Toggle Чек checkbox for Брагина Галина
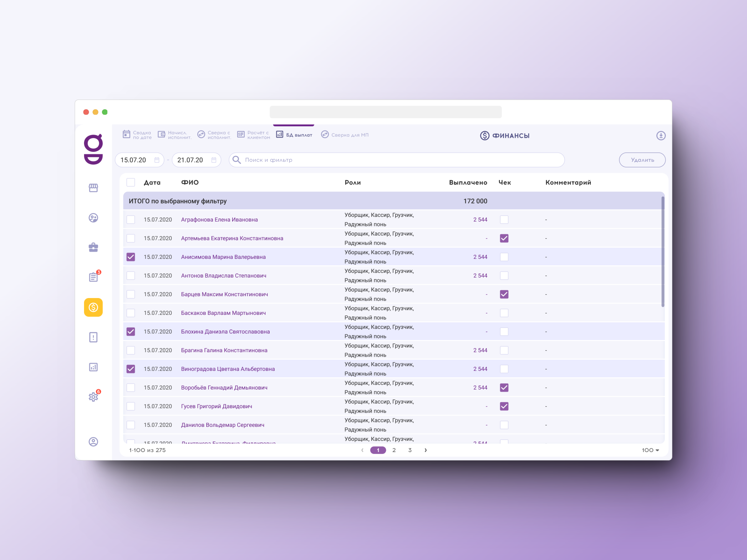The image size is (747, 560). click(504, 350)
